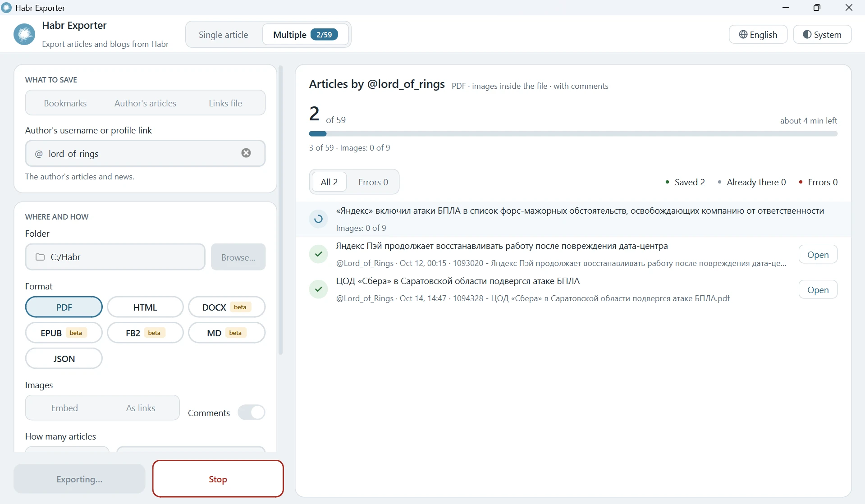Set images to As links
Screen dimensions: 865x504
(141, 408)
